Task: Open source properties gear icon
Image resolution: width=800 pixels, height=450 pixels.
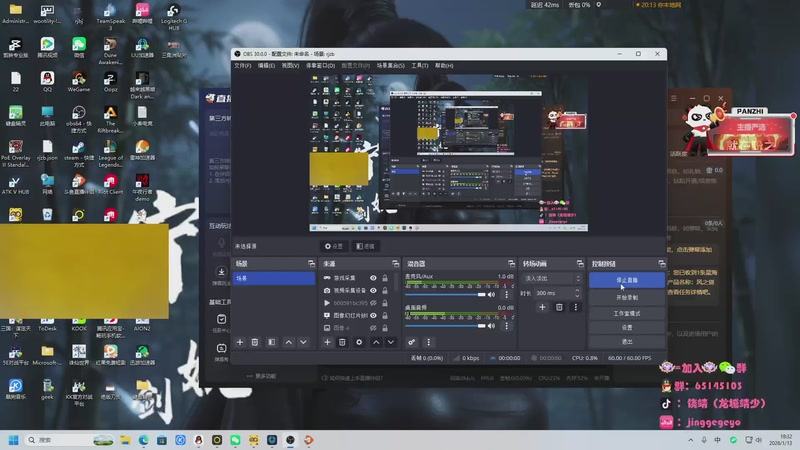Action: point(359,342)
